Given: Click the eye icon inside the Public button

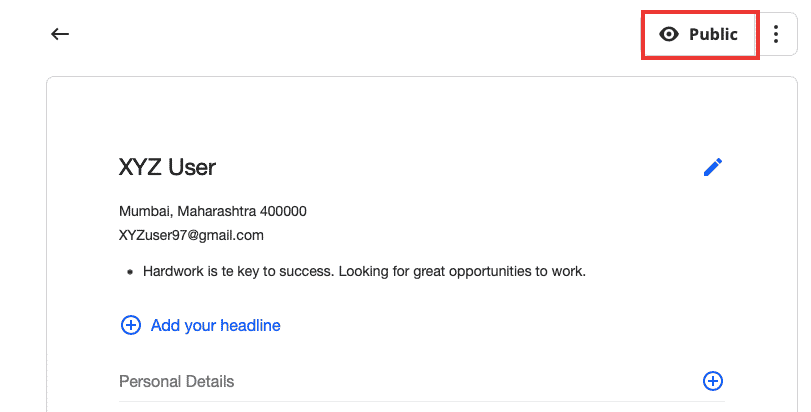Looking at the screenshot, I should point(669,34).
